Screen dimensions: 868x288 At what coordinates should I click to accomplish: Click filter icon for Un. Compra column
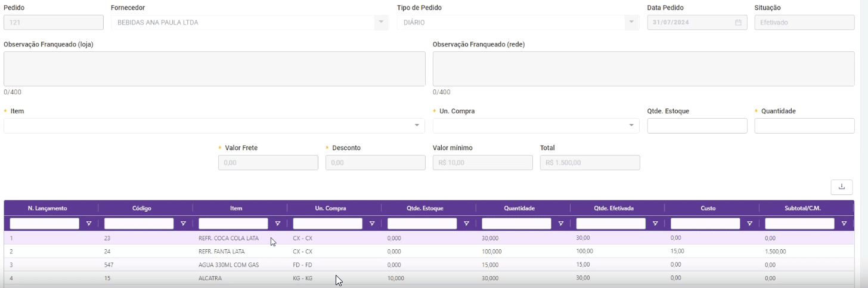pyautogui.click(x=372, y=224)
